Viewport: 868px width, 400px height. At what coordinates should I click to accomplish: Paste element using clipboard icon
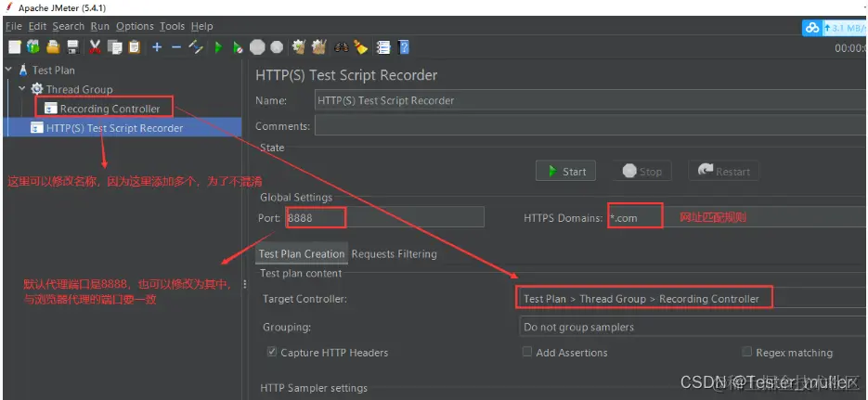135,47
